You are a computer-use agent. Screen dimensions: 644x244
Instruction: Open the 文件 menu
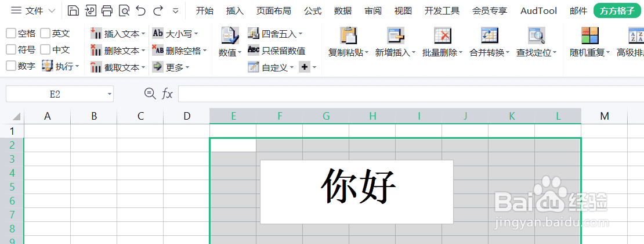33,10
